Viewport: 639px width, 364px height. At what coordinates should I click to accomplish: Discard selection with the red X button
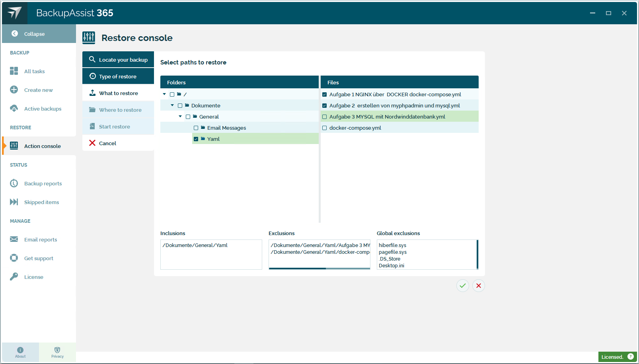479,286
